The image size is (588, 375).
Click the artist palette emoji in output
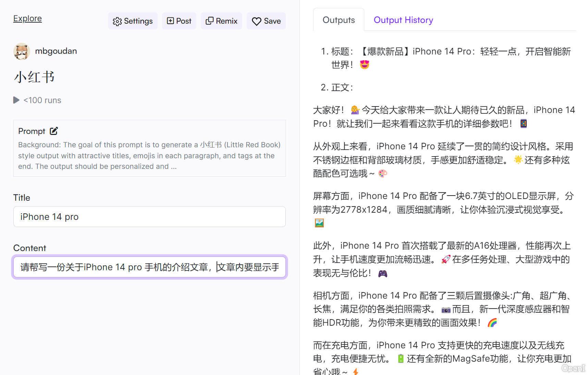(x=382, y=174)
